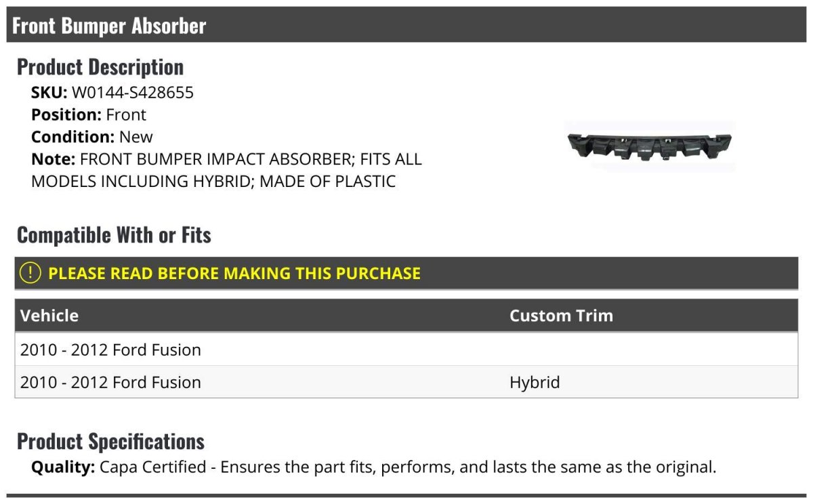
Task: Click the Product Specifications heading
Action: 110,441
